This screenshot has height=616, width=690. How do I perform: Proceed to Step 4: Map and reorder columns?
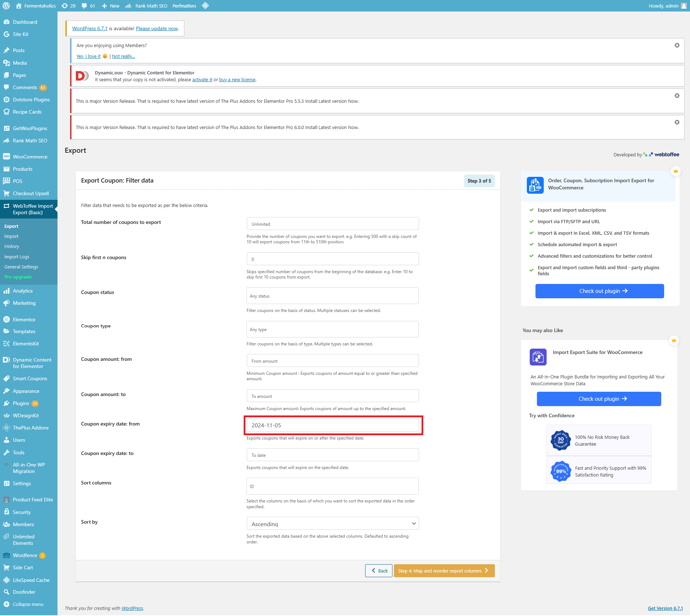(444, 571)
